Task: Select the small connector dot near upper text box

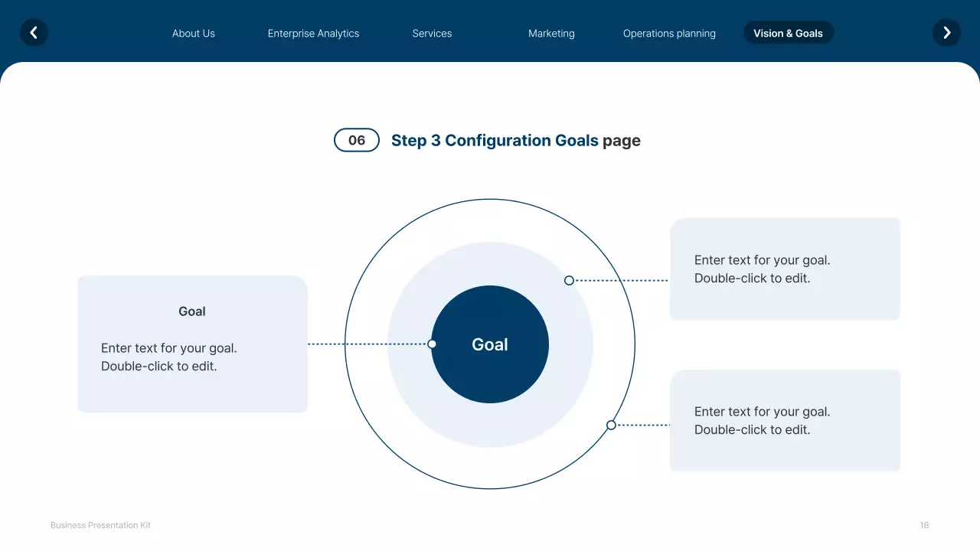Action: tap(569, 280)
